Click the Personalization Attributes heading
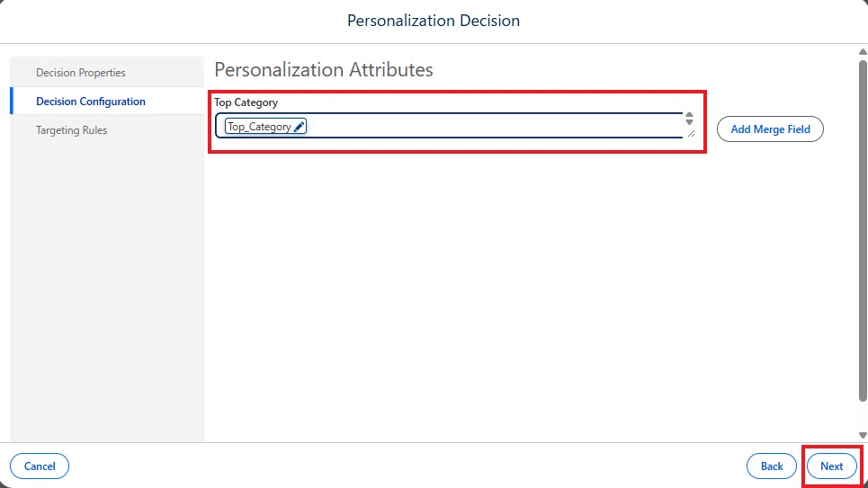 (323, 70)
